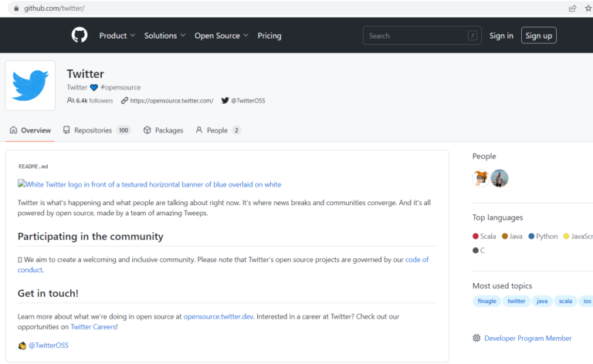Viewport: 593px width, 364px height.
Task: Click the broken banner image alt text link
Action: click(149, 184)
